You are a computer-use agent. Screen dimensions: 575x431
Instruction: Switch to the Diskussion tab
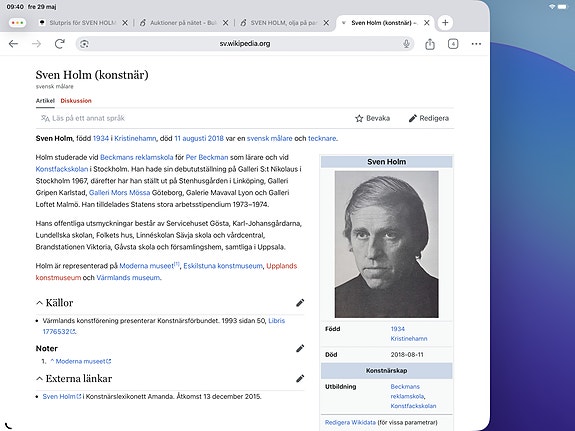[76, 101]
